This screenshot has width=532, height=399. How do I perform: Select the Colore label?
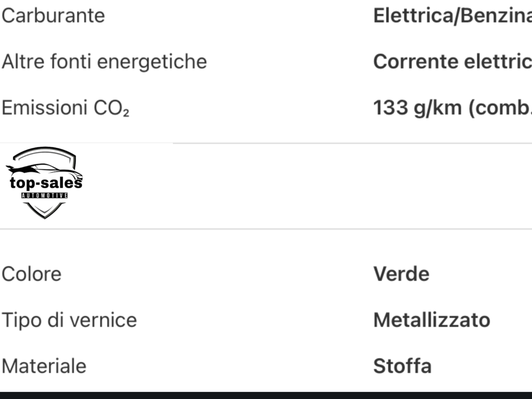point(32,274)
